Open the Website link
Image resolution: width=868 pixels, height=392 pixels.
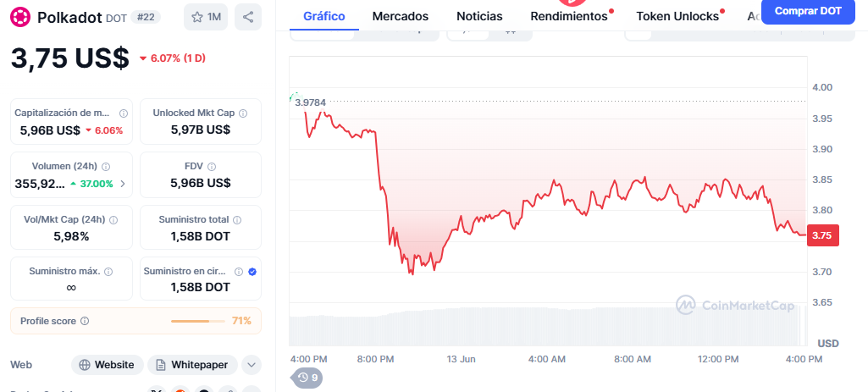[x=108, y=365]
